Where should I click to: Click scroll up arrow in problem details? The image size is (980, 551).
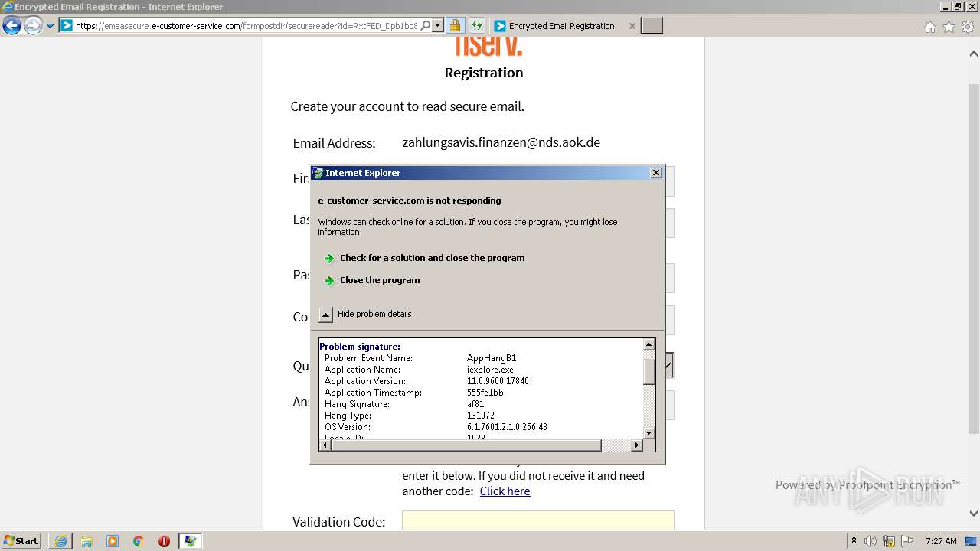[x=649, y=345]
